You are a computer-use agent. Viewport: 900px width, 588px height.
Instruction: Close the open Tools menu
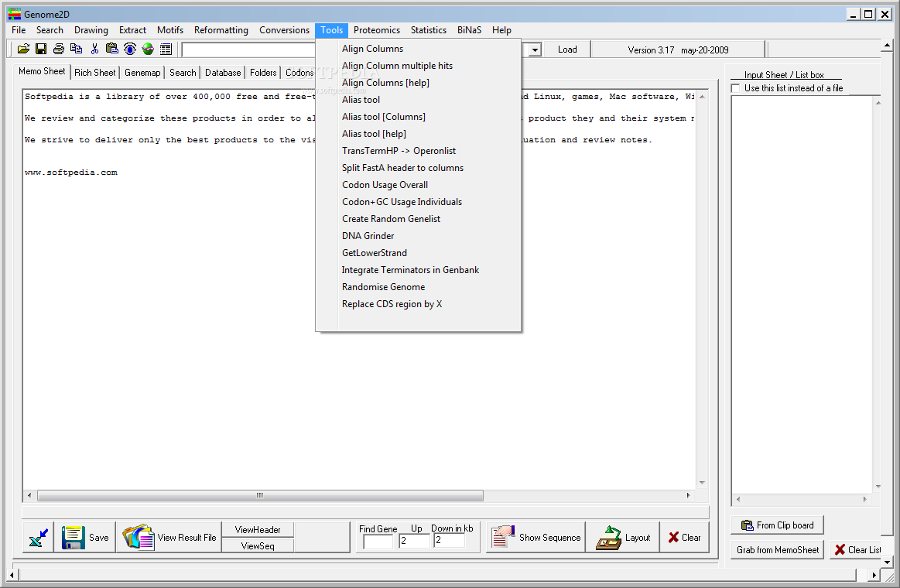coord(332,30)
